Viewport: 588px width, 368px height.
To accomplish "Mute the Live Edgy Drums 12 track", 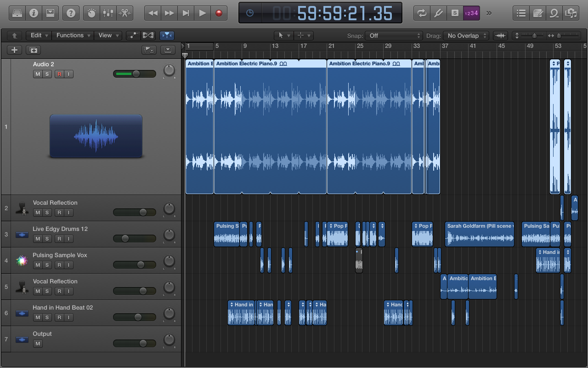I will 38,239.
